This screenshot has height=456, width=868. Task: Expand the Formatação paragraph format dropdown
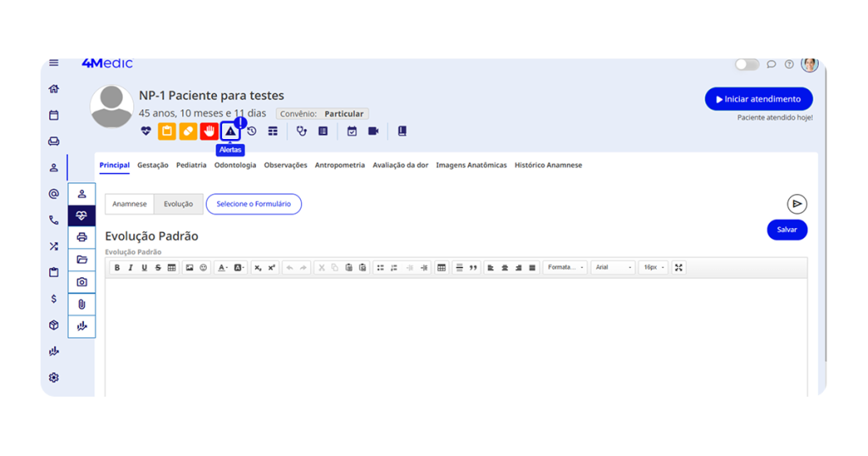565,268
